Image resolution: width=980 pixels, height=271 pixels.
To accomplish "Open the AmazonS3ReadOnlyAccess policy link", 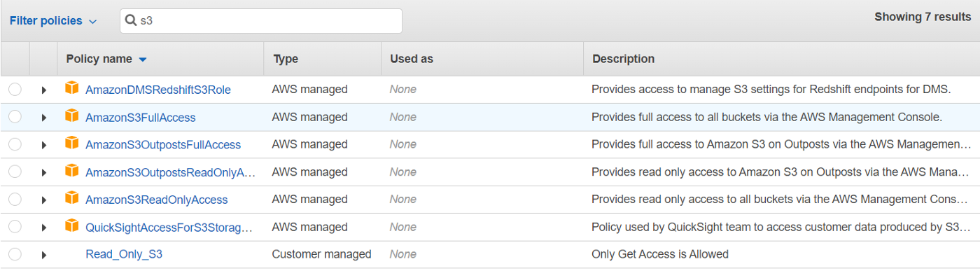I will pyautogui.click(x=157, y=200).
